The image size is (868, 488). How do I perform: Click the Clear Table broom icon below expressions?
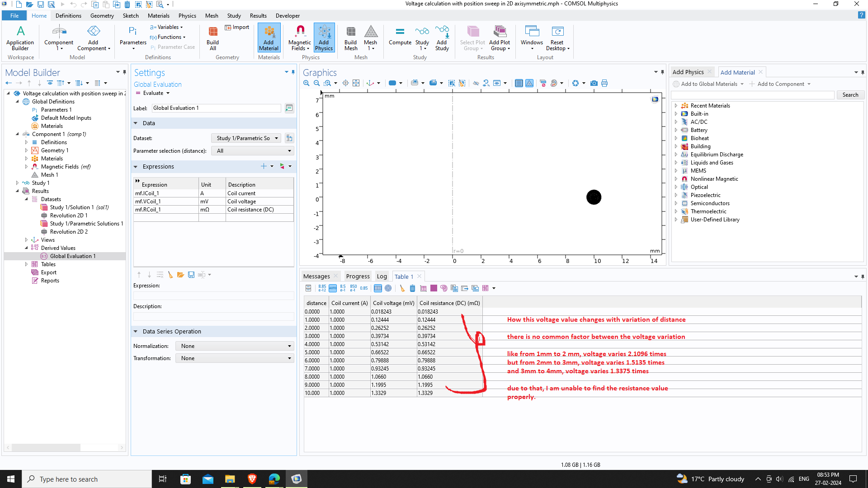click(x=170, y=275)
